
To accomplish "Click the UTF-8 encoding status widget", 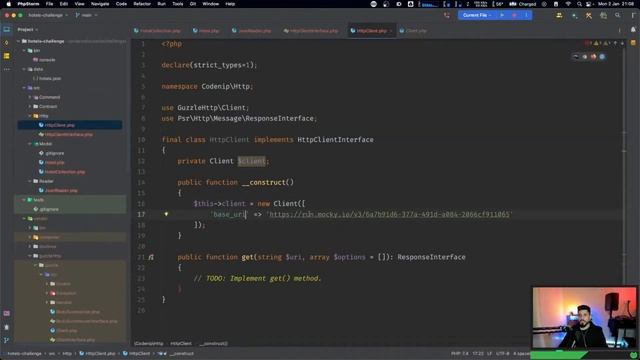I will (502, 353).
